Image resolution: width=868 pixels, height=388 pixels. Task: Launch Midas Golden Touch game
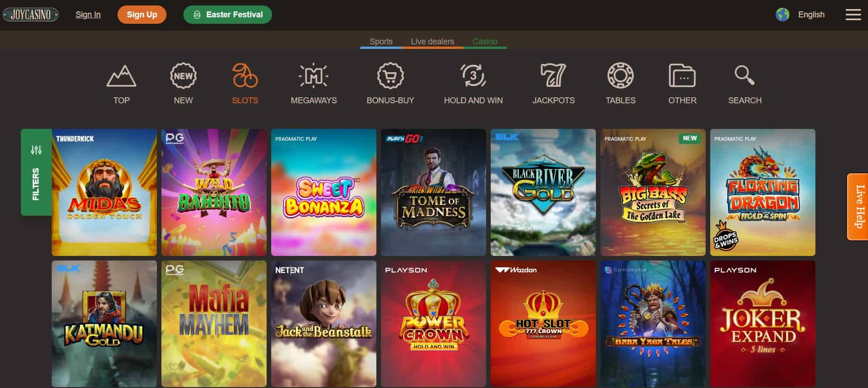tap(104, 192)
